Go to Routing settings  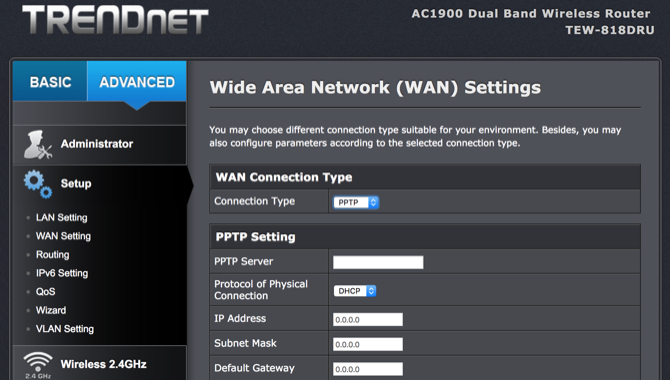[x=53, y=255]
